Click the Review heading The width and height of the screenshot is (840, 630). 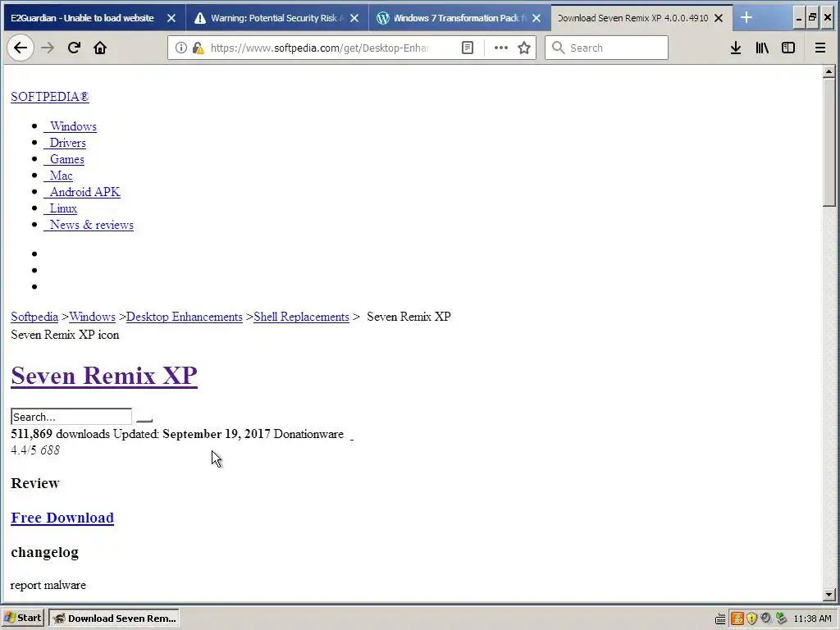tap(34, 483)
